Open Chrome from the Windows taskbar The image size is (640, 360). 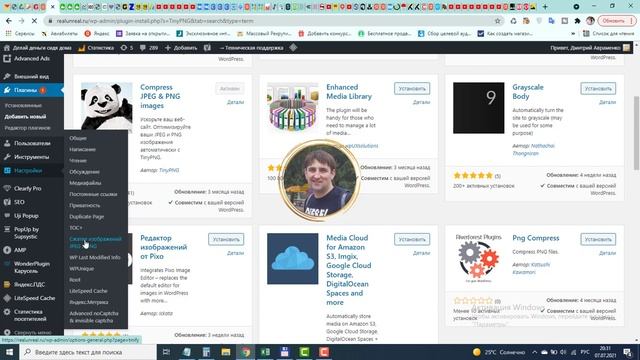point(245,352)
